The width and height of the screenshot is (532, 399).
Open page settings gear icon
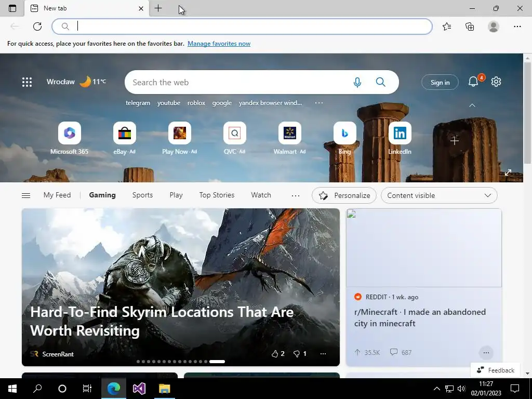tap(496, 82)
